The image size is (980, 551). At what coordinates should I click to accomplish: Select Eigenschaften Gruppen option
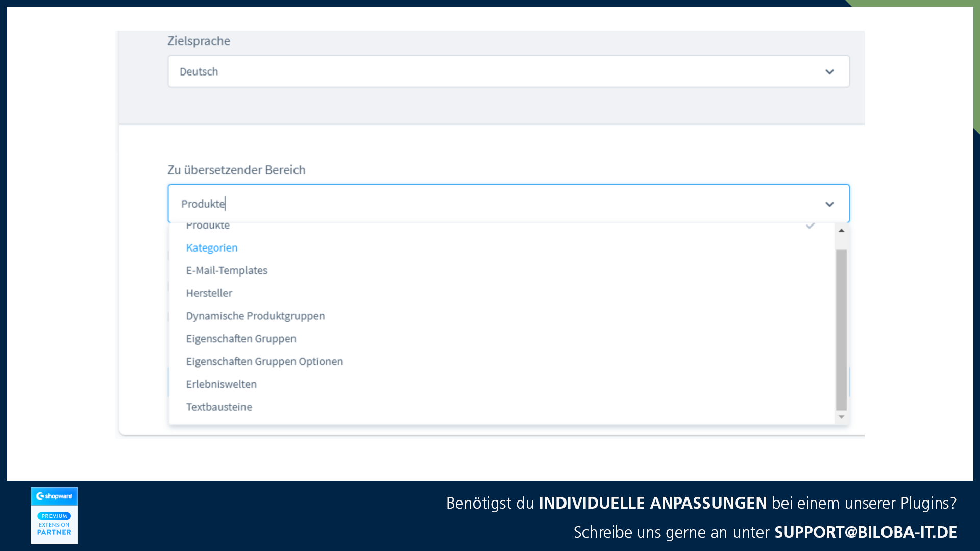[241, 338]
